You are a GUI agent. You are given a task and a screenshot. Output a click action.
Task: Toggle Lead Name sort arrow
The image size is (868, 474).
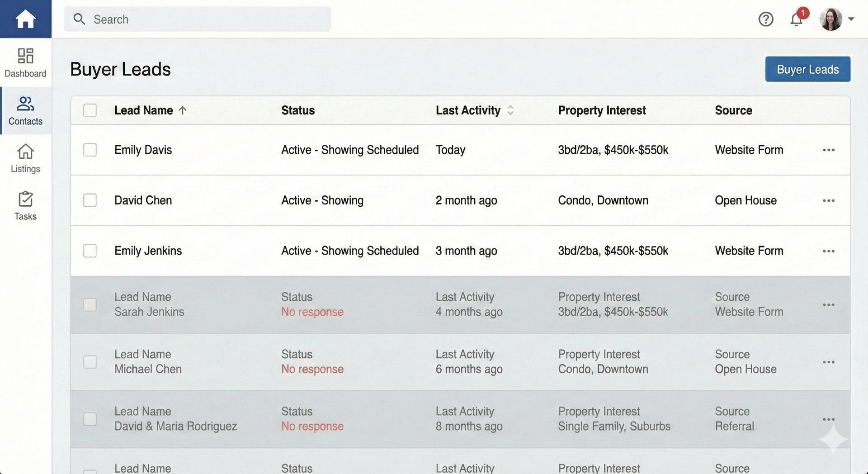tap(183, 110)
